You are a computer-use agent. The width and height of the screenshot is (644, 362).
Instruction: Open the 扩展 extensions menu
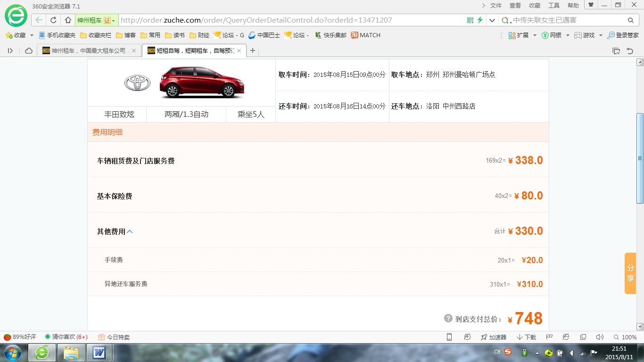(522, 35)
